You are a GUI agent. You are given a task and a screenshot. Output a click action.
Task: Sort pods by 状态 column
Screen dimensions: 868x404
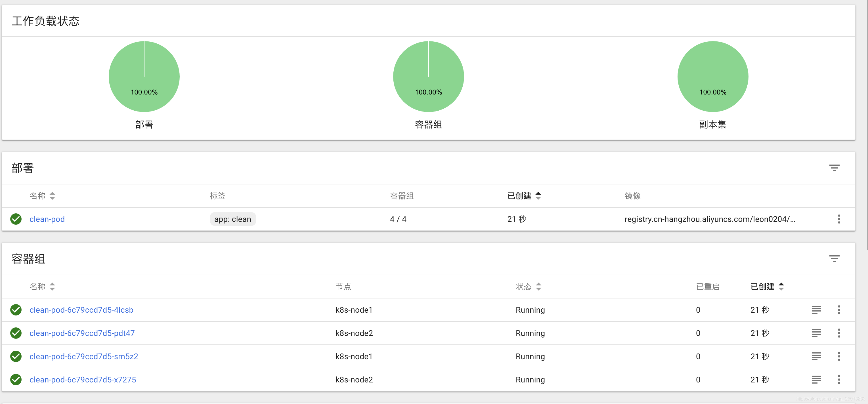[x=529, y=287]
